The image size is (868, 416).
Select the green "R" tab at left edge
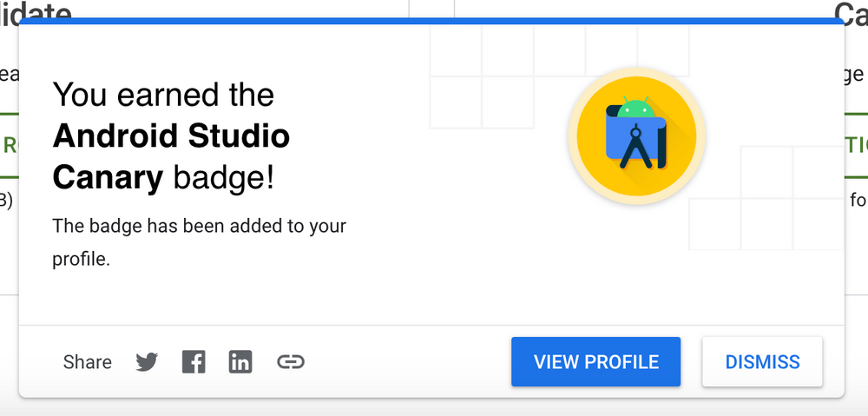pyautogui.click(x=10, y=145)
